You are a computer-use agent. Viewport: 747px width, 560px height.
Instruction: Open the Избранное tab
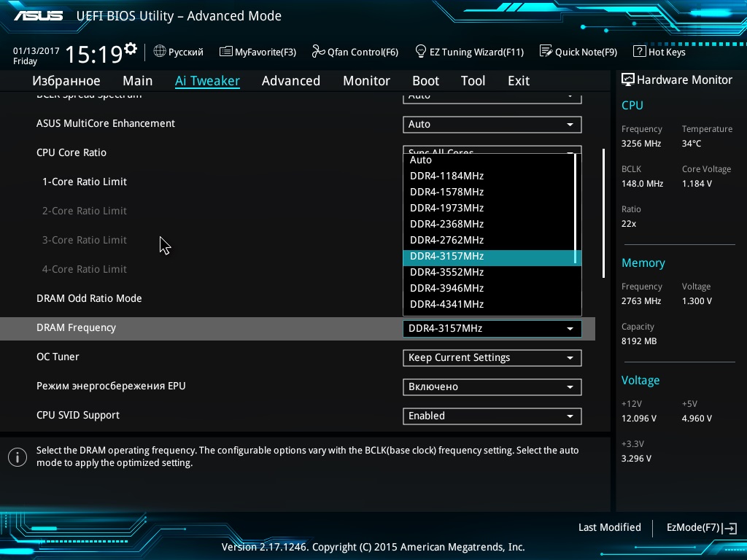[x=66, y=80]
